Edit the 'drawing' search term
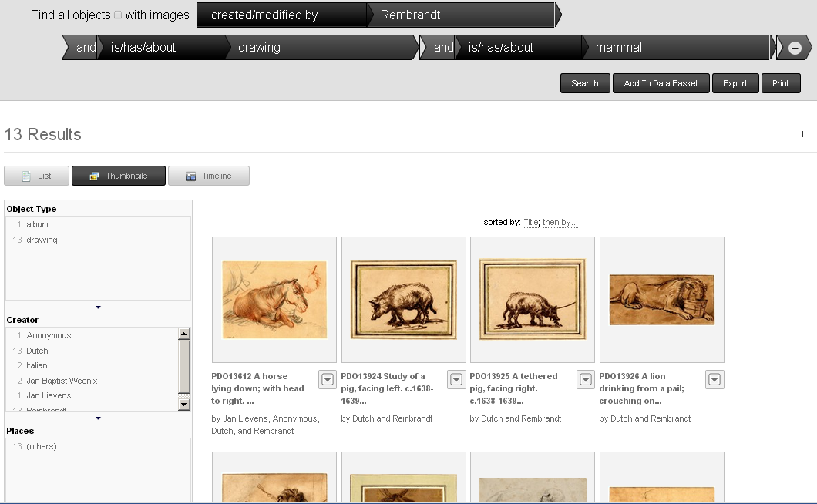 click(x=318, y=48)
